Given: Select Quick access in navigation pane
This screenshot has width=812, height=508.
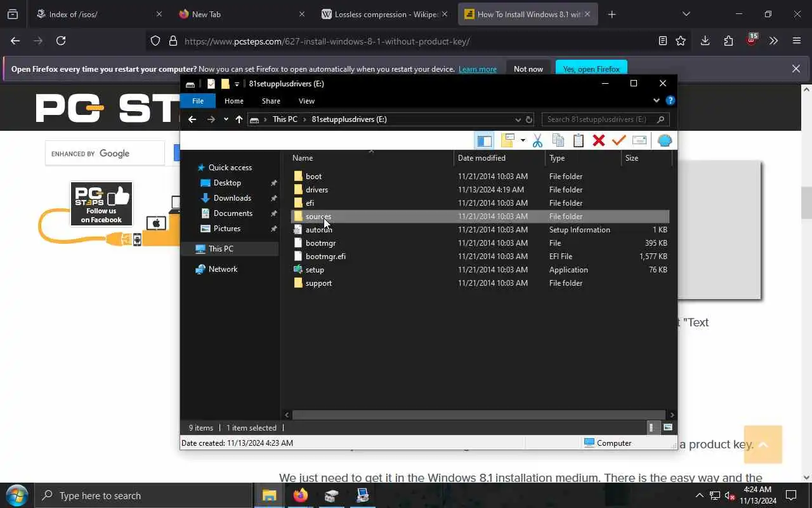Looking at the screenshot, I should (x=230, y=168).
